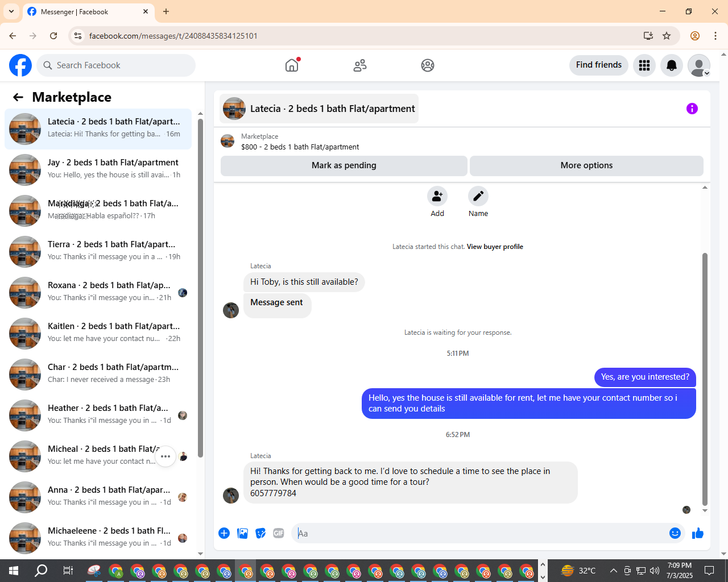Click the Find friends button

click(x=599, y=65)
